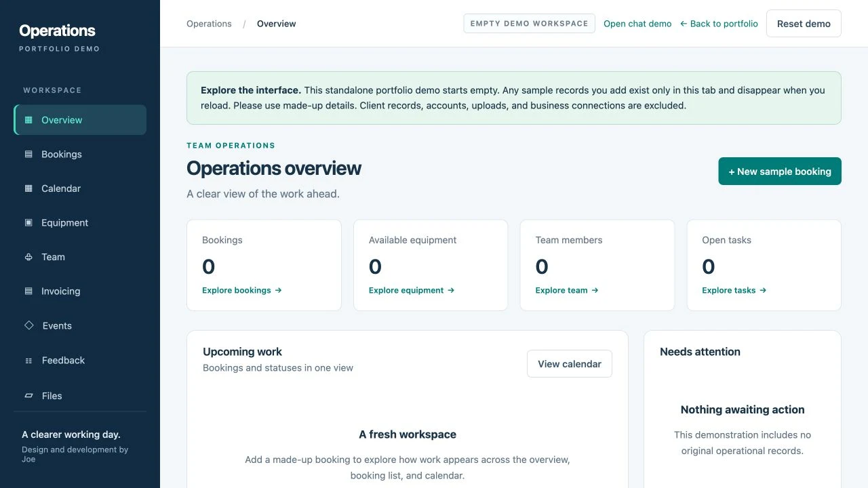Click the Explore team link

point(567,290)
